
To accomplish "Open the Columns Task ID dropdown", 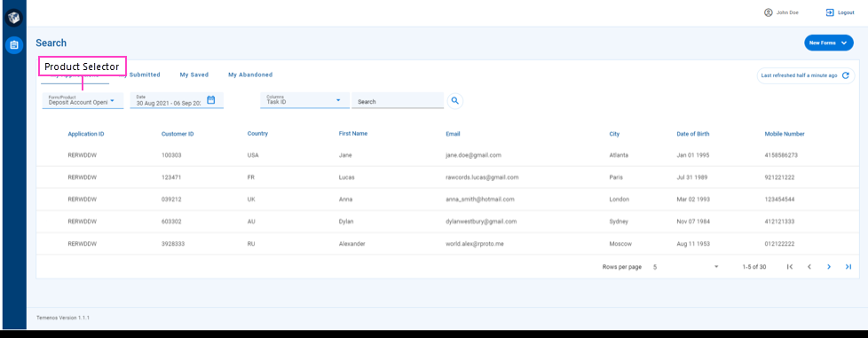I will pyautogui.click(x=304, y=100).
